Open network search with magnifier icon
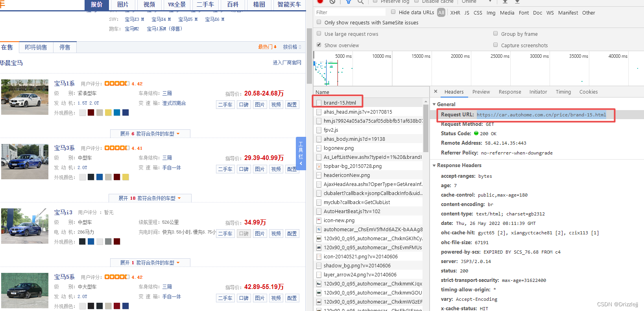Image resolution: width=644 pixels, height=311 pixels. click(360, 2)
